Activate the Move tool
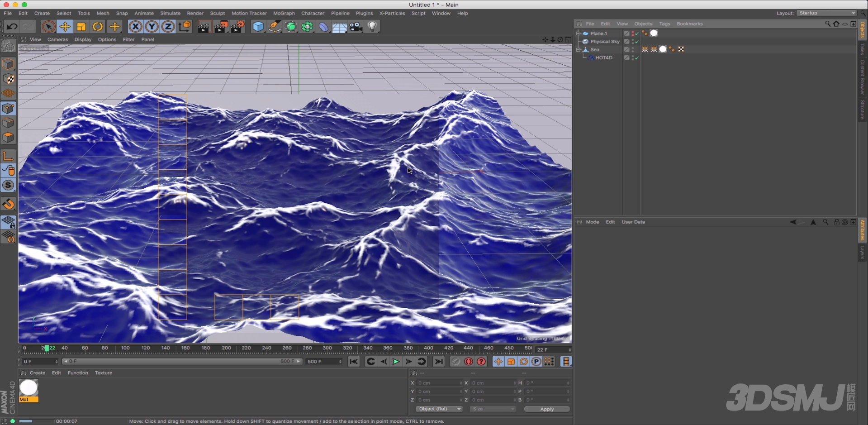This screenshot has height=425, width=868. (x=65, y=27)
